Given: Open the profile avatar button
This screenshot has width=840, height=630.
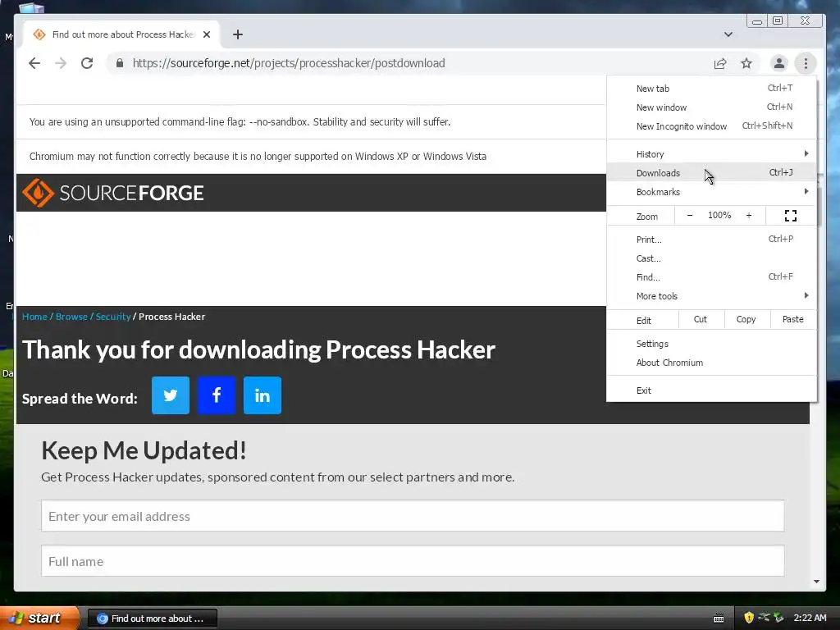Looking at the screenshot, I should (779, 63).
